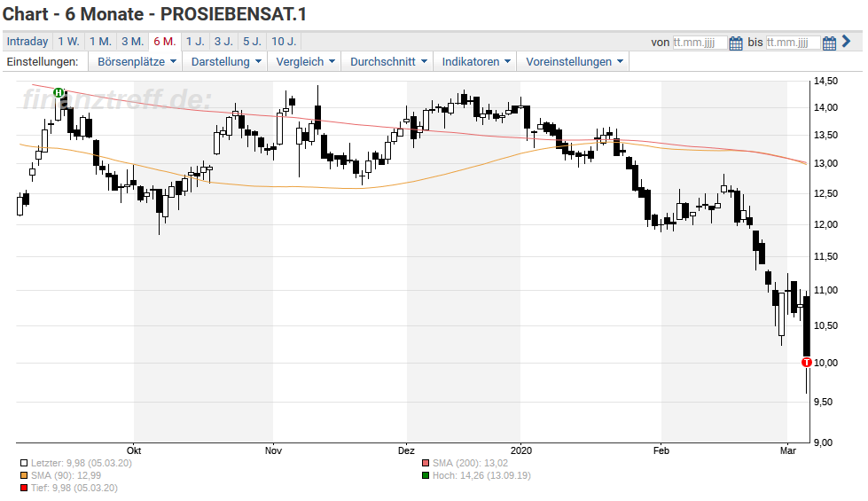The image size is (868, 501).
Task: Click the 'Letzter: 9,98 (05.03.20)' legend text
Action: click(82, 464)
